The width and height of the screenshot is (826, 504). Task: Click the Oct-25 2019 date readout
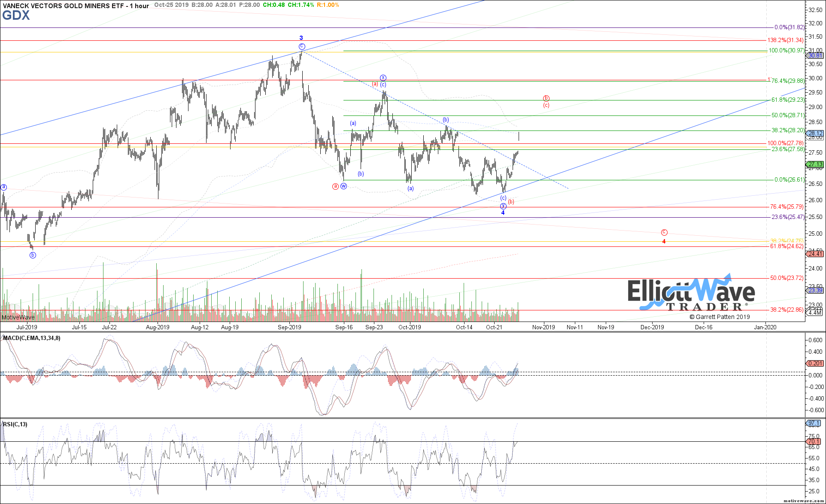tap(172, 5)
